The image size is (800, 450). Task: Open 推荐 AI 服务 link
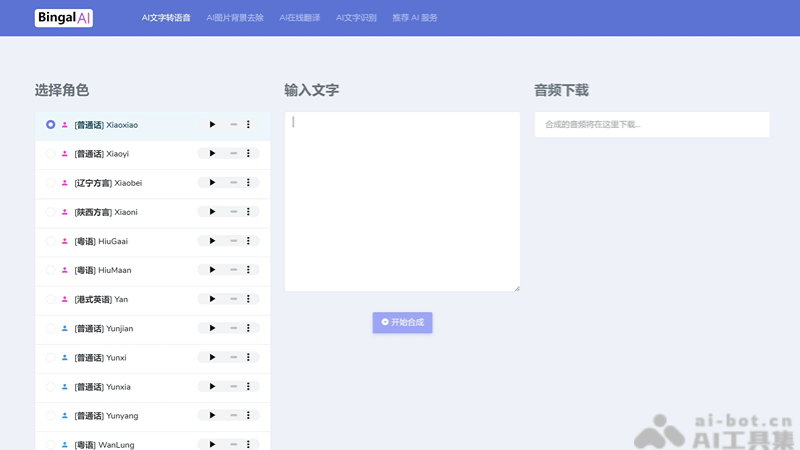tap(415, 18)
